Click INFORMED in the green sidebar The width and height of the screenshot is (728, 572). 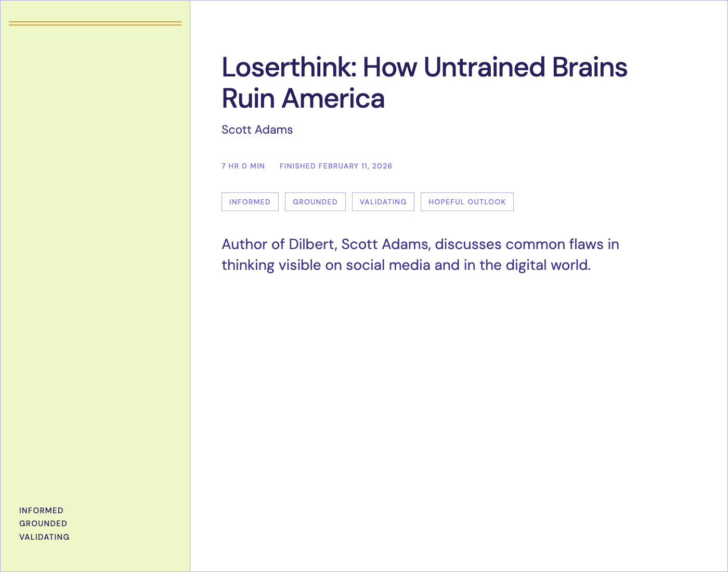41,511
